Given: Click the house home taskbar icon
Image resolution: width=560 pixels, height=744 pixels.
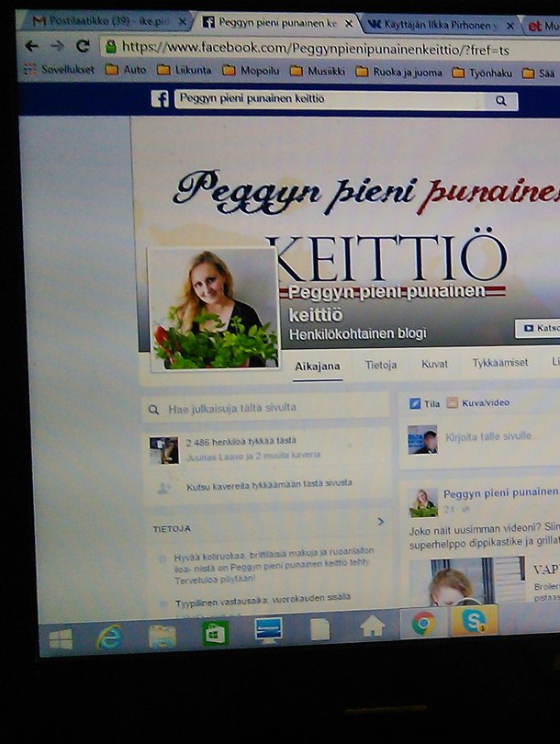Looking at the screenshot, I should click(x=373, y=626).
